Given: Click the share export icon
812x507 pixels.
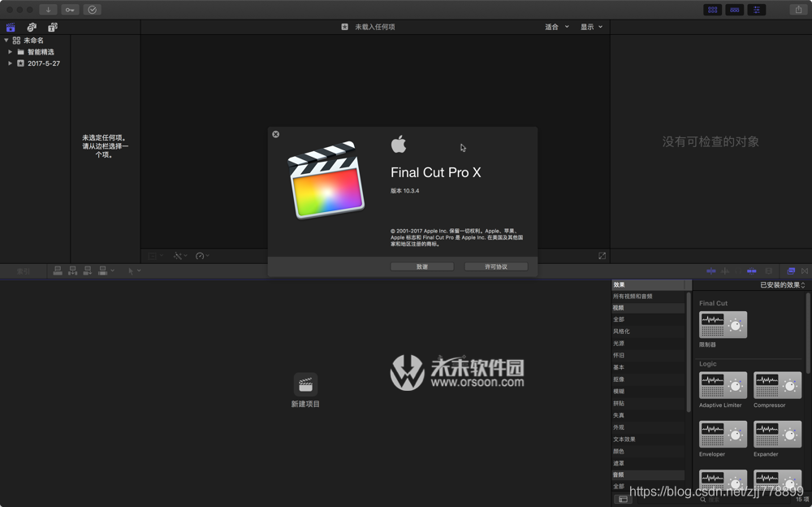Looking at the screenshot, I should click(x=798, y=10).
